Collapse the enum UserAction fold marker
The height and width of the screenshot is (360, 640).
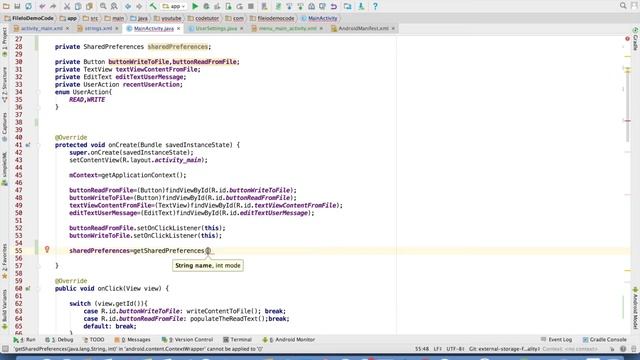coord(38,92)
